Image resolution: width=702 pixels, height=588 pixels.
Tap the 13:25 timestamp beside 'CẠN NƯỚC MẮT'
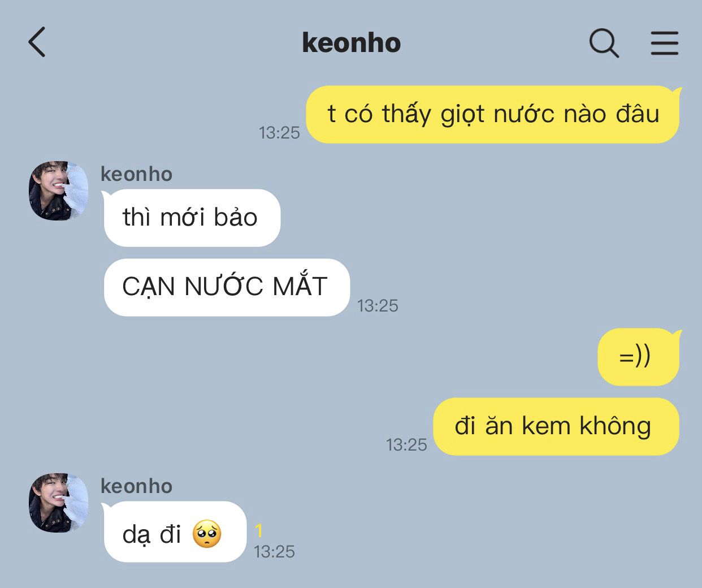point(378,306)
